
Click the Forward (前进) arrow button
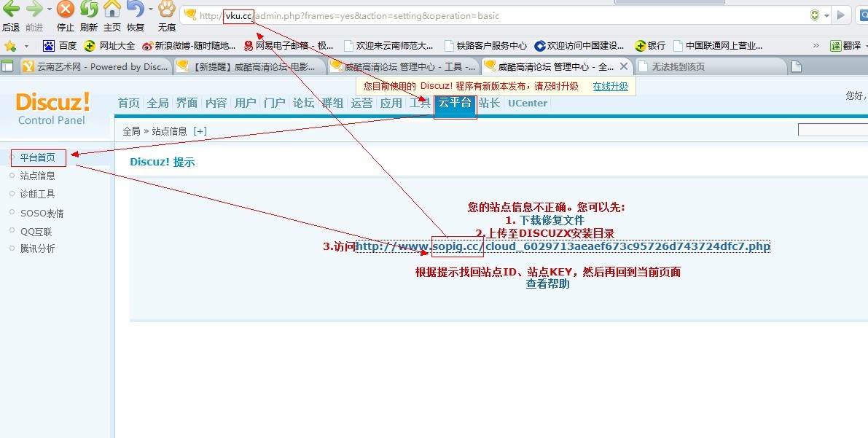click(34, 9)
